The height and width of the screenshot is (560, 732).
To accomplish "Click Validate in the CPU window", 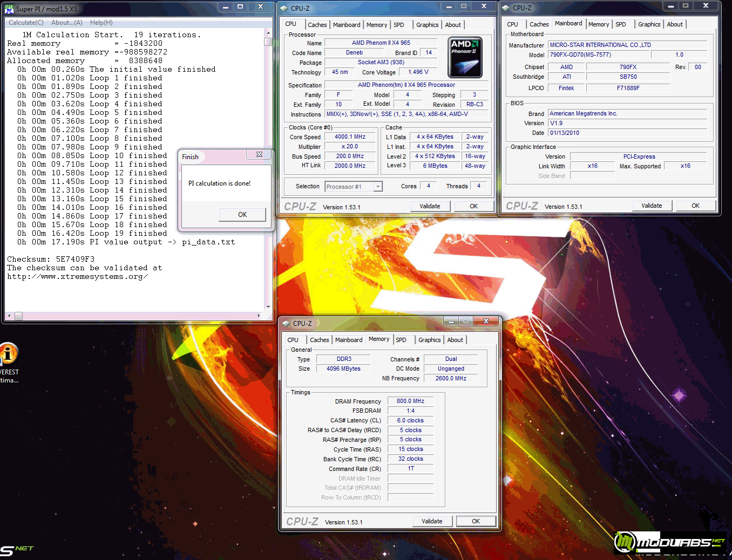I will [x=430, y=206].
